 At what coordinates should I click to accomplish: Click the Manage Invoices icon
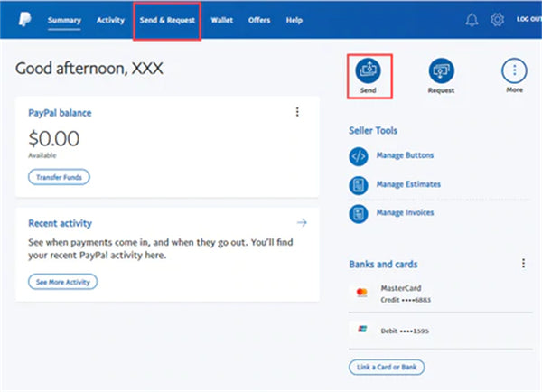coord(359,213)
